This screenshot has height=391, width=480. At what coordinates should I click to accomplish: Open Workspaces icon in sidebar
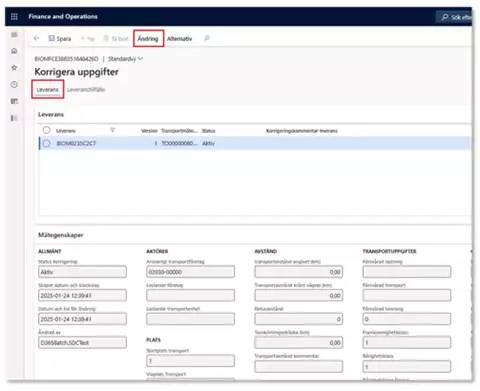tap(14, 101)
